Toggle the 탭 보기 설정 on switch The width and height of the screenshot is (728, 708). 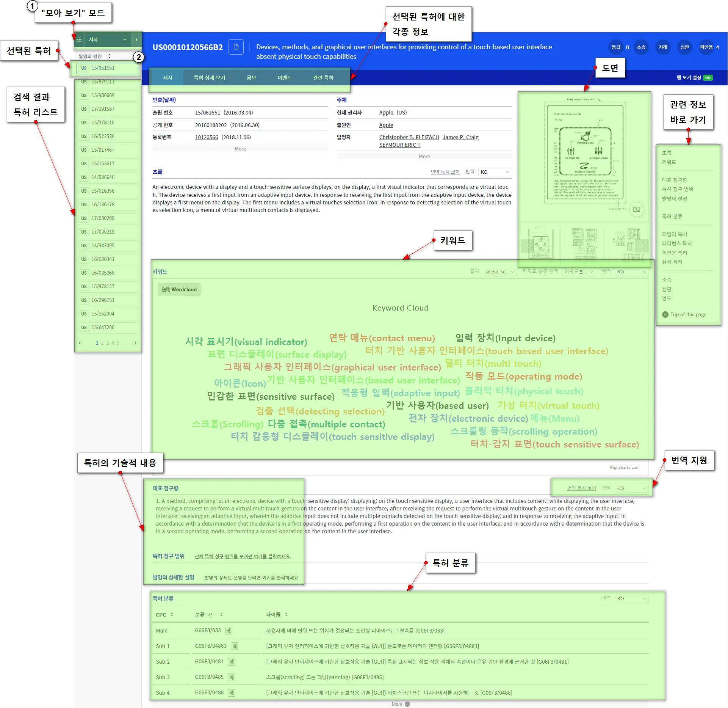[x=708, y=78]
